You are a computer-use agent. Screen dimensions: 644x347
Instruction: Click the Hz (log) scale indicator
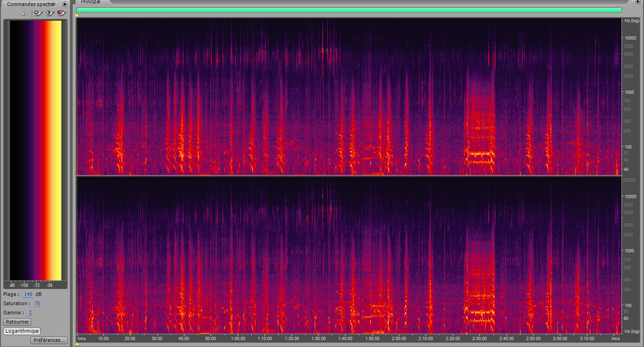(x=631, y=20)
